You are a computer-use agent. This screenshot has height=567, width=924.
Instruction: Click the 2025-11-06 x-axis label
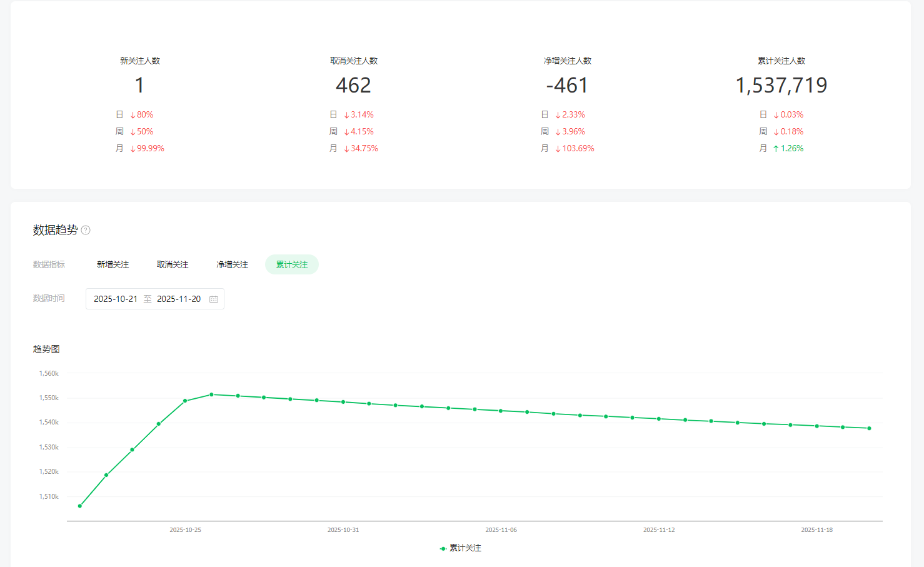(x=501, y=530)
